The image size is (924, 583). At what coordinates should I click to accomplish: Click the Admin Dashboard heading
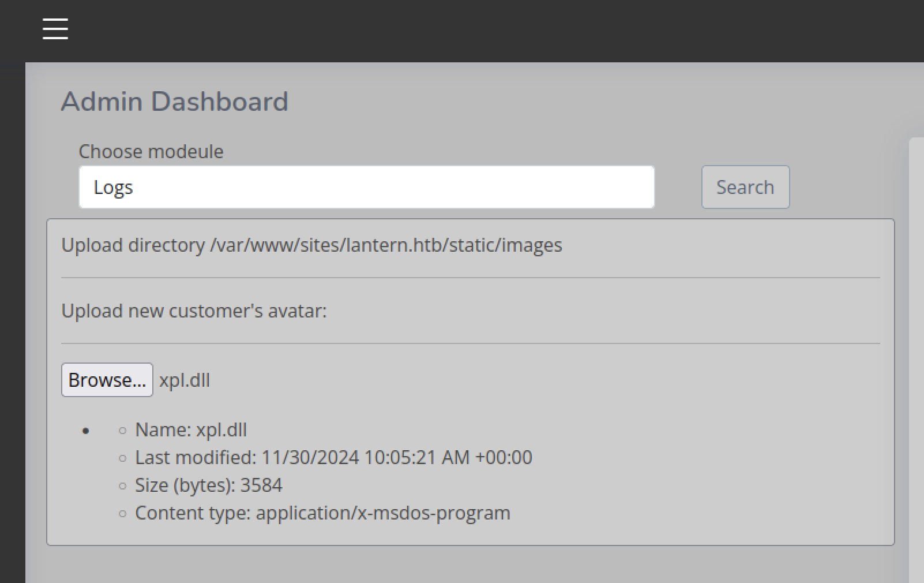pyautogui.click(x=174, y=102)
